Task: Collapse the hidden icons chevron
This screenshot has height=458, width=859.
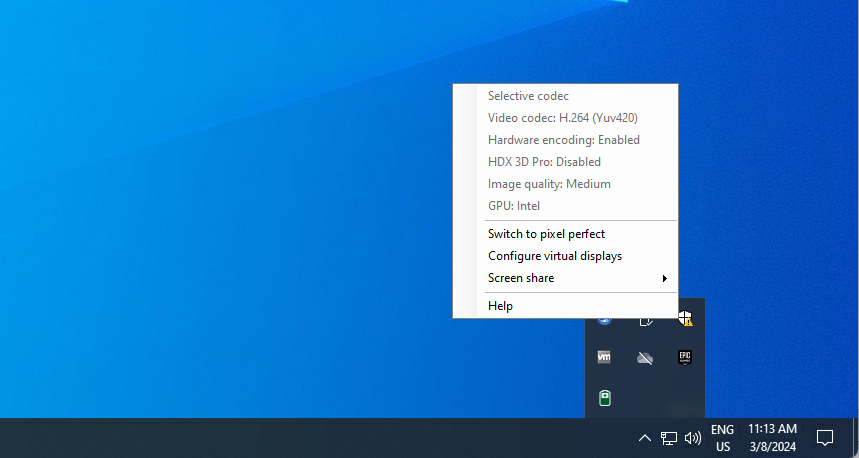Action: pyautogui.click(x=645, y=438)
